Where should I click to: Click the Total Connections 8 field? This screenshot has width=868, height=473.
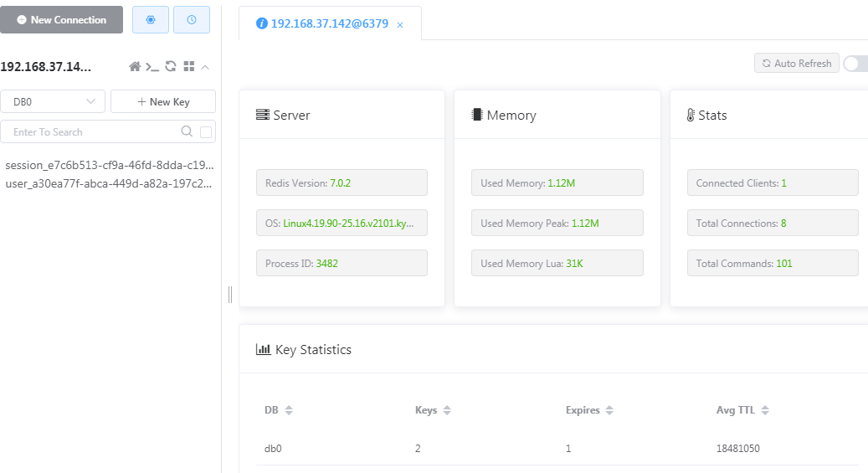tap(773, 223)
